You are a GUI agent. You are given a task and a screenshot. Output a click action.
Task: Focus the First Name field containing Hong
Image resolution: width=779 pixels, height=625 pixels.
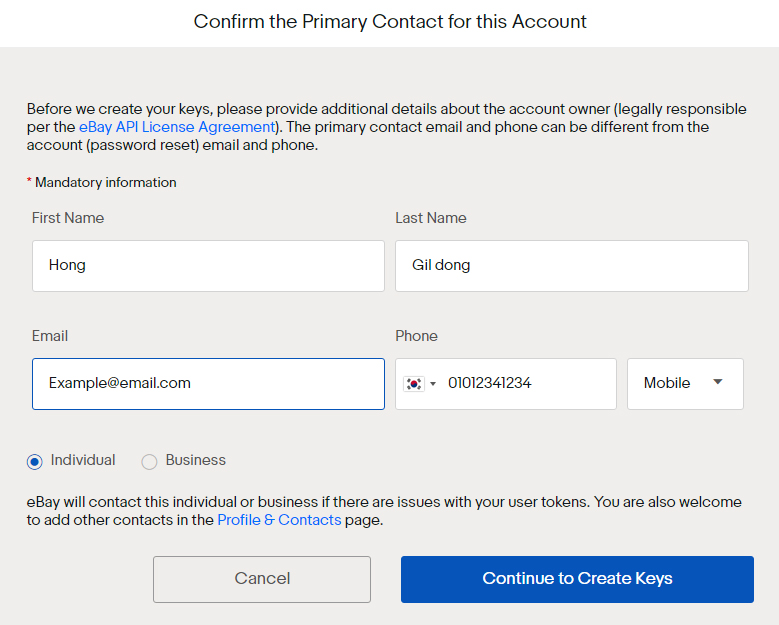click(x=208, y=266)
